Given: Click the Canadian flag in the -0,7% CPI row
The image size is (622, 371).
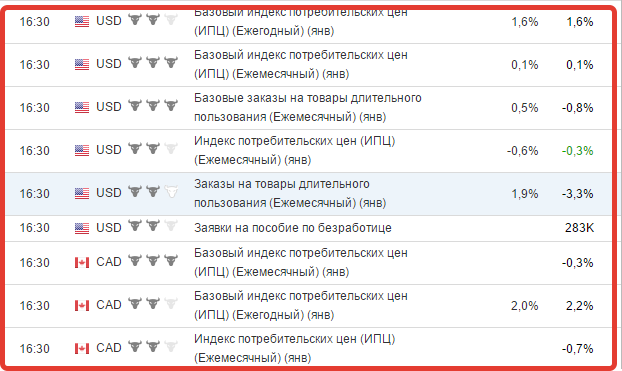Looking at the screenshot, I should (82, 348).
